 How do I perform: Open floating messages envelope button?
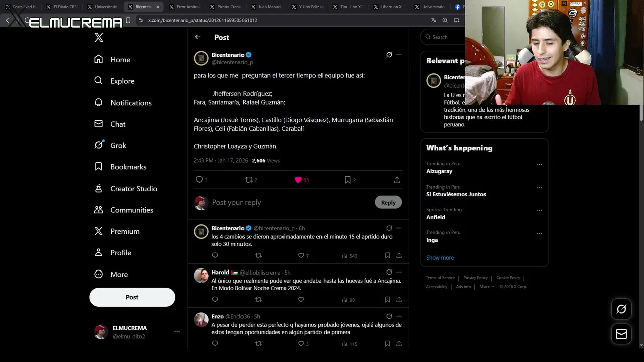[x=621, y=334]
